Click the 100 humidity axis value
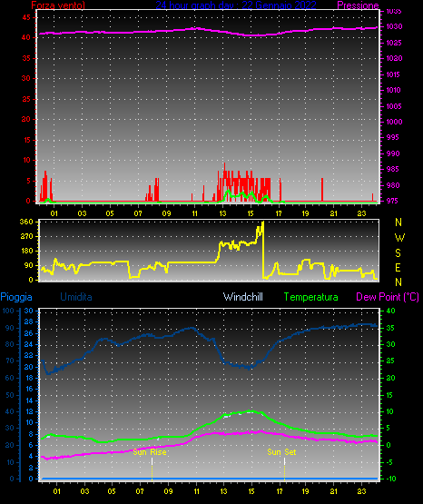The width and height of the screenshot is (423, 504). [8, 311]
